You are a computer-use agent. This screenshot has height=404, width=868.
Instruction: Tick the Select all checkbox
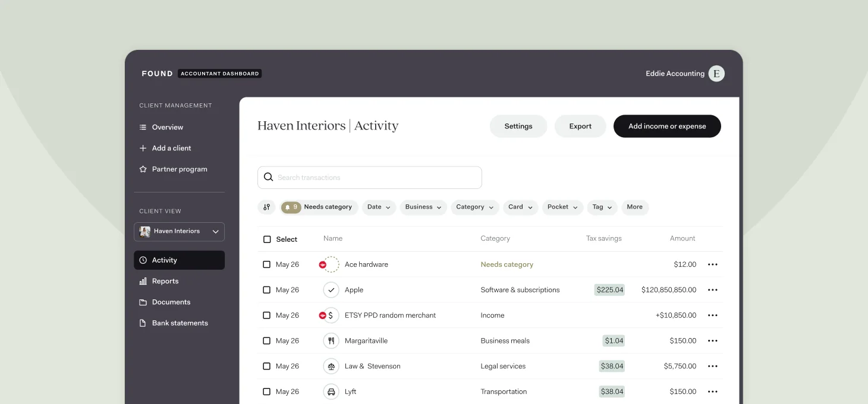pyautogui.click(x=267, y=239)
